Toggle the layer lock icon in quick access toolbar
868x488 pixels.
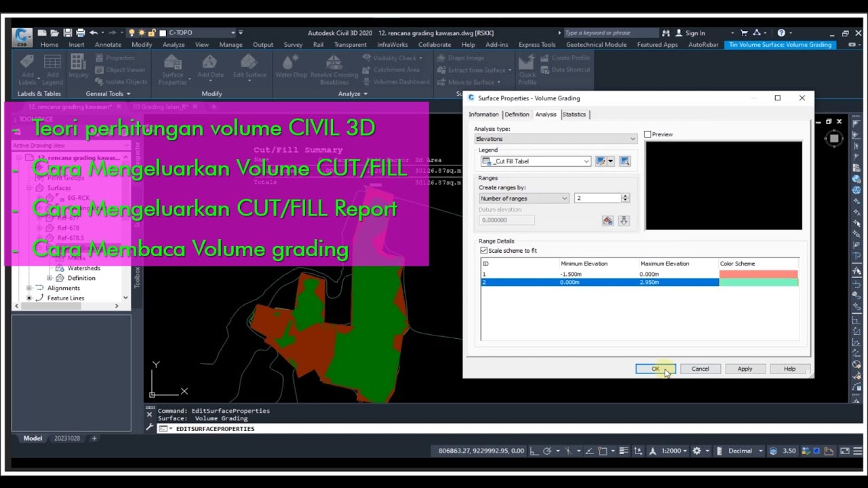coord(152,33)
